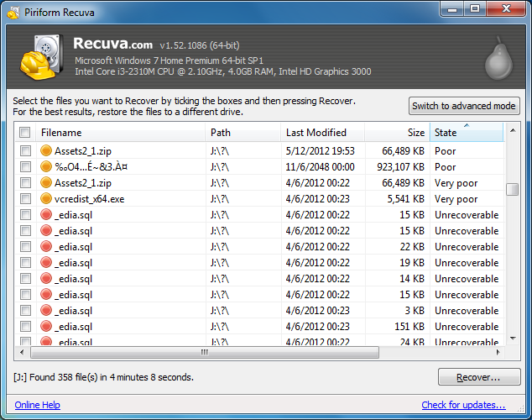Click the vertical scrollbar thumb
This screenshot has height=420, width=532.
coord(513,189)
